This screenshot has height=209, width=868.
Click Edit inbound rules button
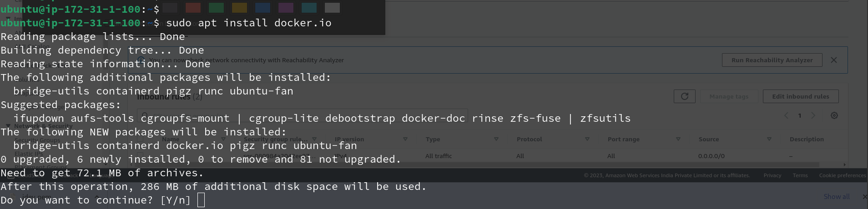pyautogui.click(x=800, y=96)
